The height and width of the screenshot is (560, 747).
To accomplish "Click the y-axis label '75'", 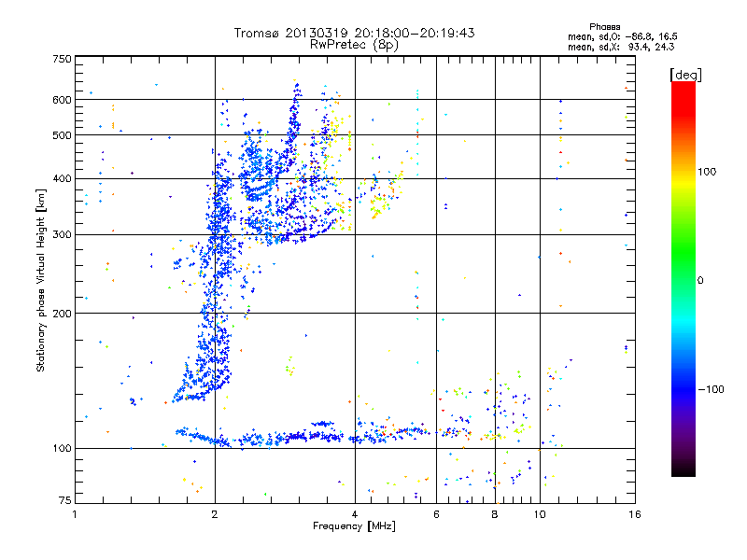I will click(x=64, y=500).
